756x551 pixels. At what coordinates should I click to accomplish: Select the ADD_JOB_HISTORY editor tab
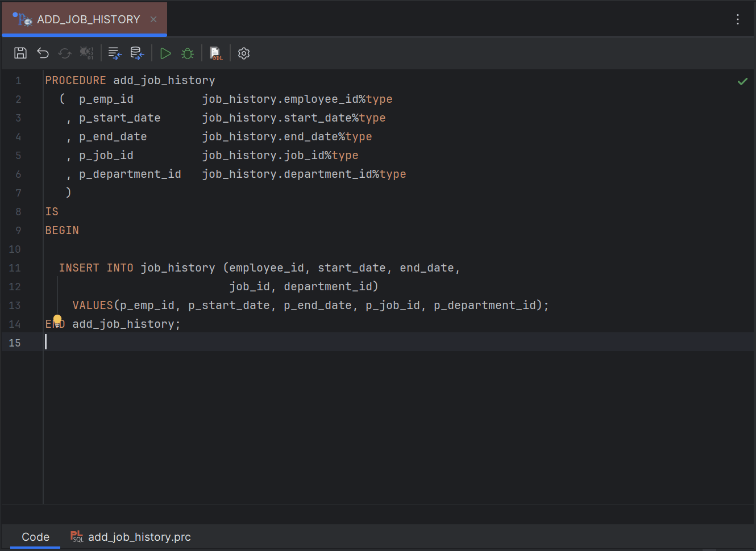click(x=84, y=19)
